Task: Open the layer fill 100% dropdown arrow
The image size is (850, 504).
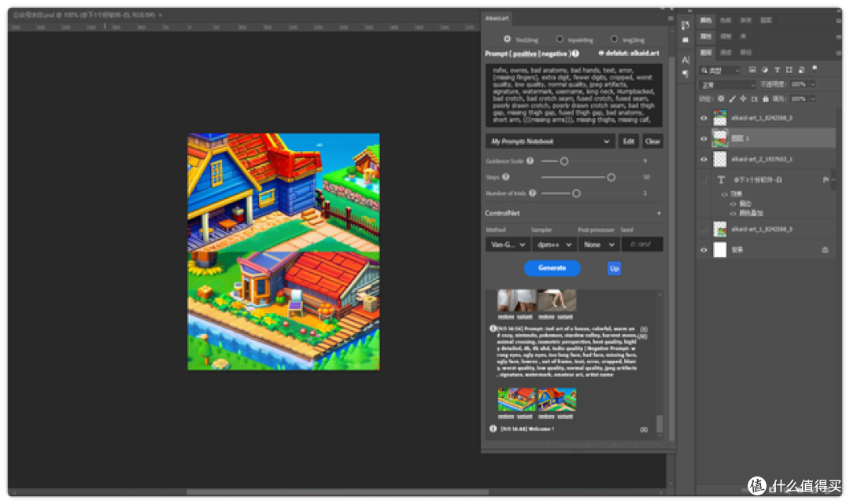Action: point(812,99)
